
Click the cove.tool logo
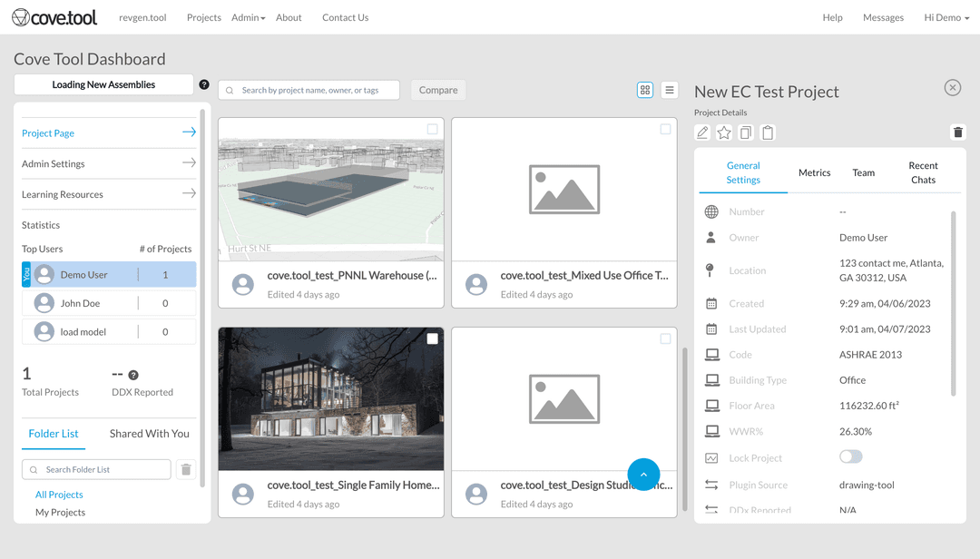coord(54,17)
